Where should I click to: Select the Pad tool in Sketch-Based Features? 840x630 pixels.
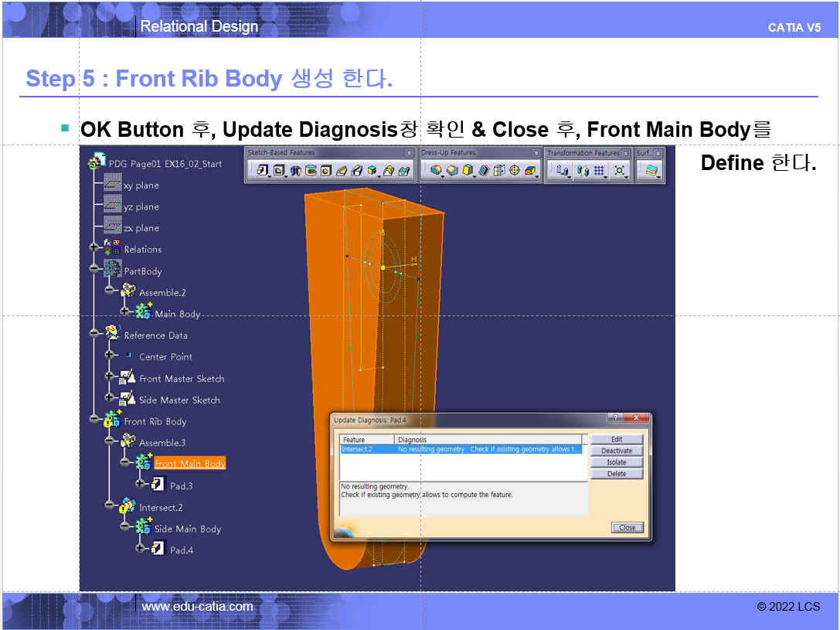click(262, 170)
